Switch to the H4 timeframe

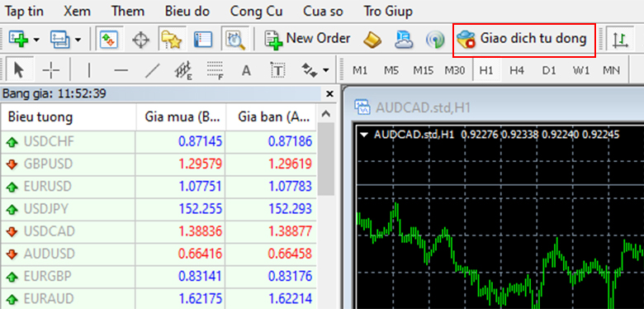517,71
